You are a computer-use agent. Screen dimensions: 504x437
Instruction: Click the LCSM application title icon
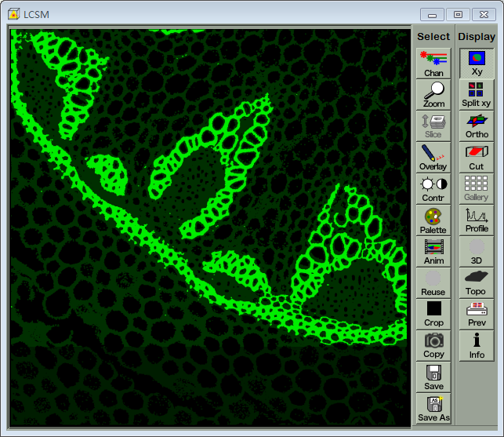click(x=13, y=14)
